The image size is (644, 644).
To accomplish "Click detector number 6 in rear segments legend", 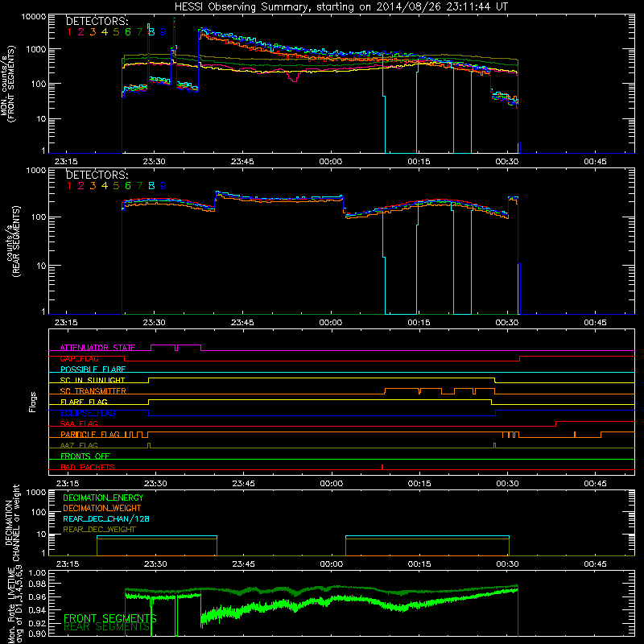I will pos(128,186).
